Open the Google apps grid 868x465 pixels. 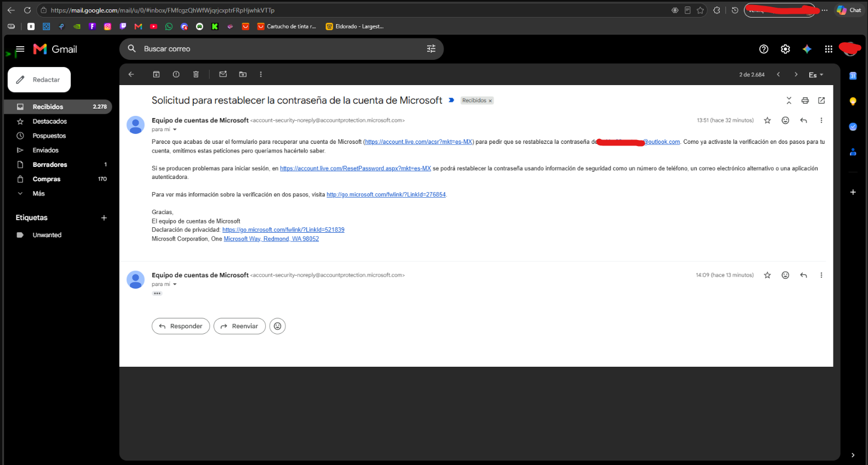[x=828, y=49]
